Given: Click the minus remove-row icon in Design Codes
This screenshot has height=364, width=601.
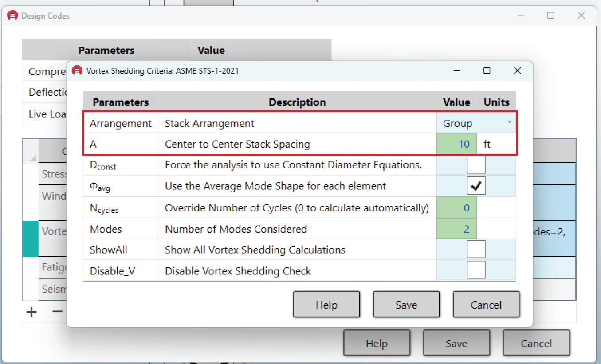Looking at the screenshot, I should click(x=57, y=311).
